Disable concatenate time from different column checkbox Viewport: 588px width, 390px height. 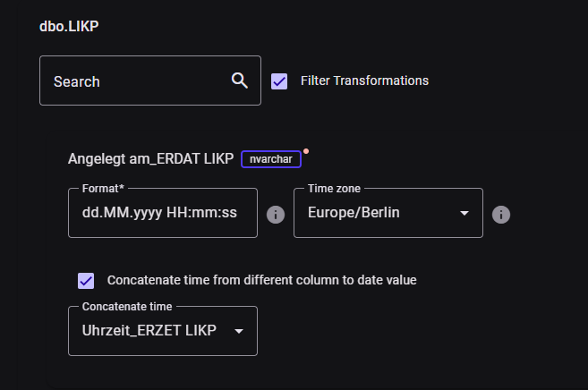(x=86, y=281)
